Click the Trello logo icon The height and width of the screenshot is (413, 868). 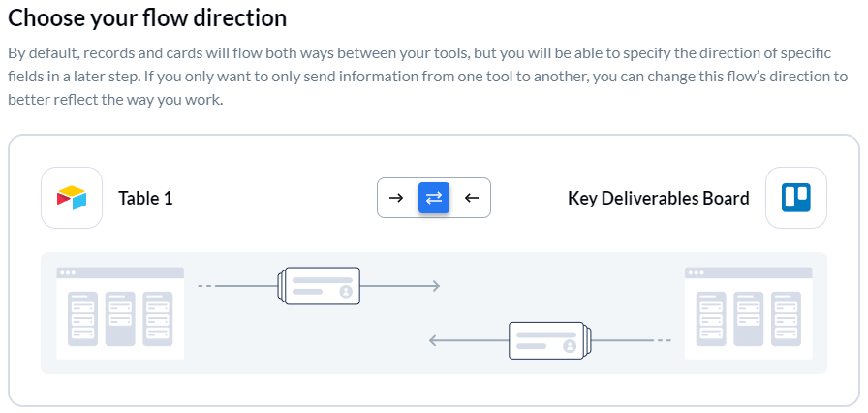point(796,198)
